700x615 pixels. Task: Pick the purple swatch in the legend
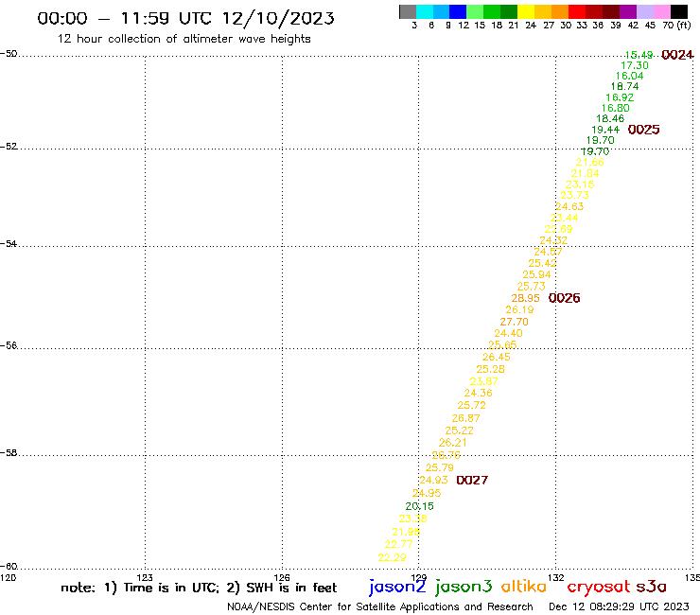tap(628, 11)
